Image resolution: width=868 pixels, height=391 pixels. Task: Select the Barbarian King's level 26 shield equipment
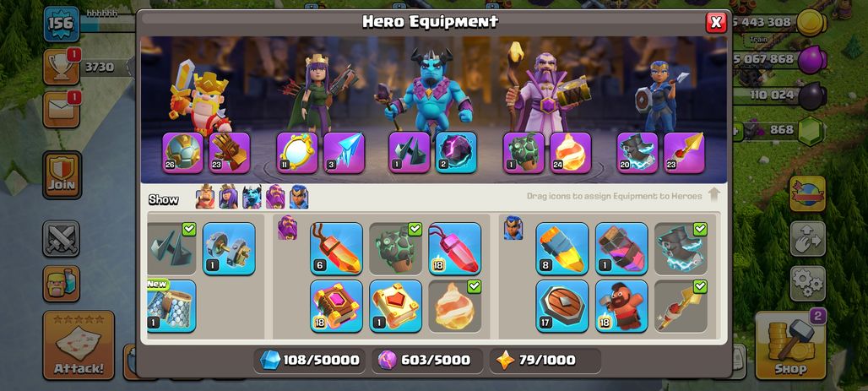182,153
